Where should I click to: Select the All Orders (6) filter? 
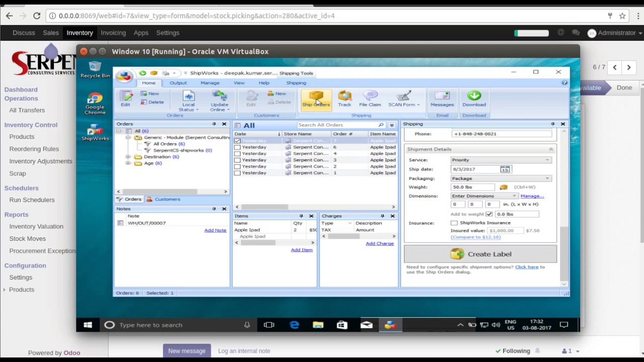(x=169, y=144)
